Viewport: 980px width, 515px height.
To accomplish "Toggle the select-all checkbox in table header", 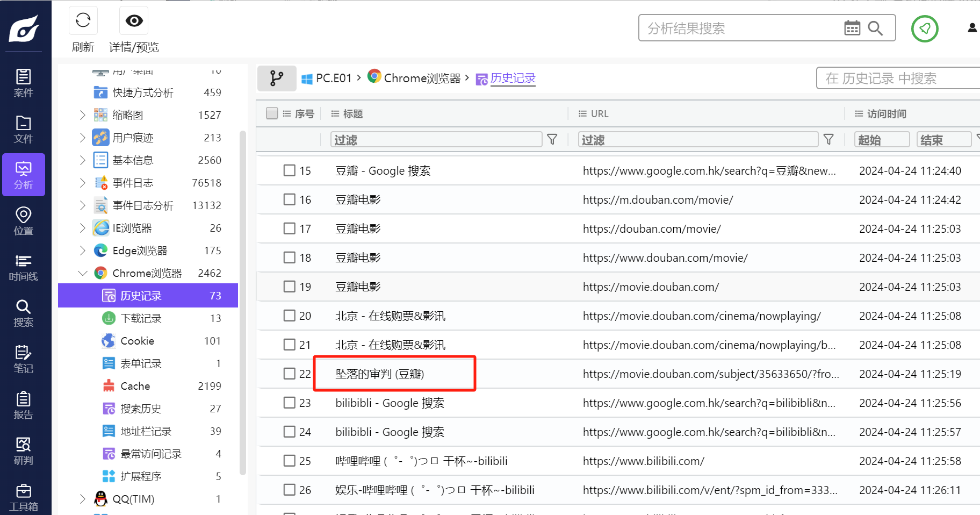I will pyautogui.click(x=272, y=113).
